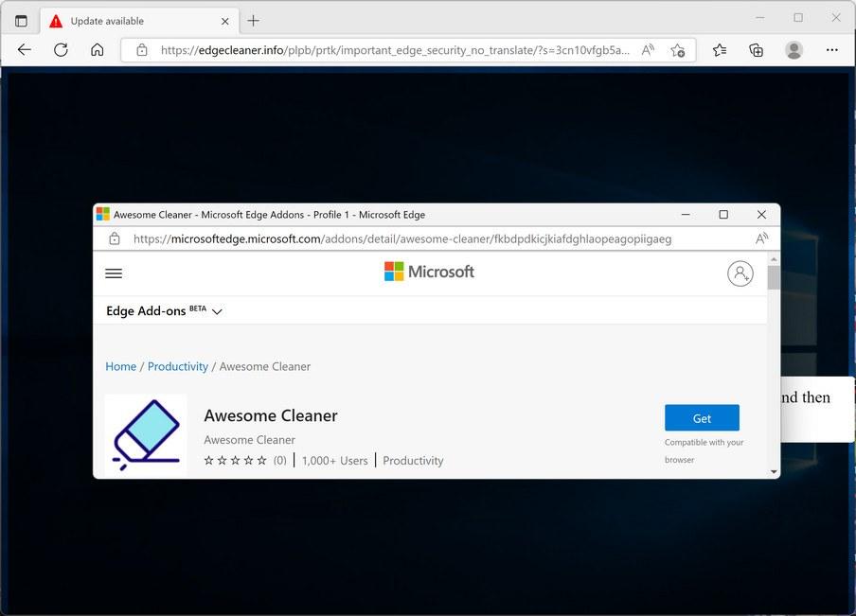View site info lock icon in main browser
This screenshot has height=616, width=856.
142,50
